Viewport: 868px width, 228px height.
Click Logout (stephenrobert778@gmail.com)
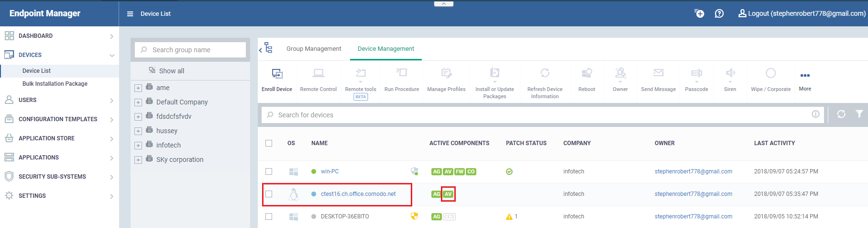802,13
